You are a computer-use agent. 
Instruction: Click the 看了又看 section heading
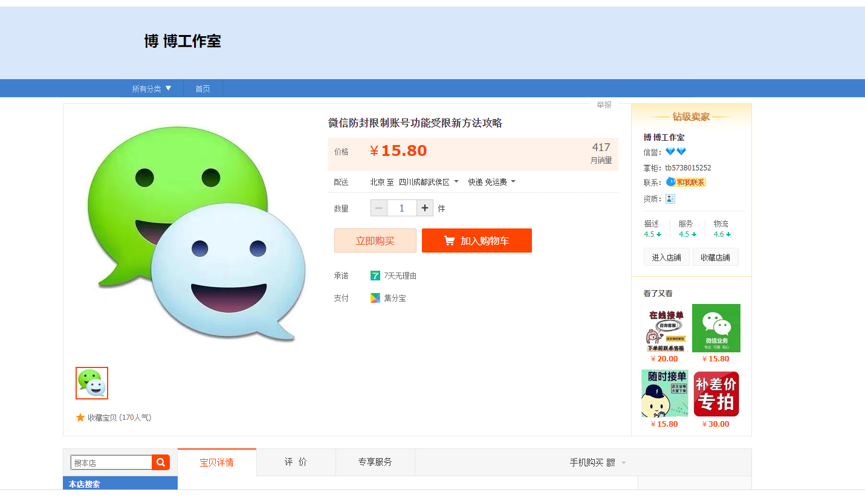pyautogui.click(x=658, y=294)
